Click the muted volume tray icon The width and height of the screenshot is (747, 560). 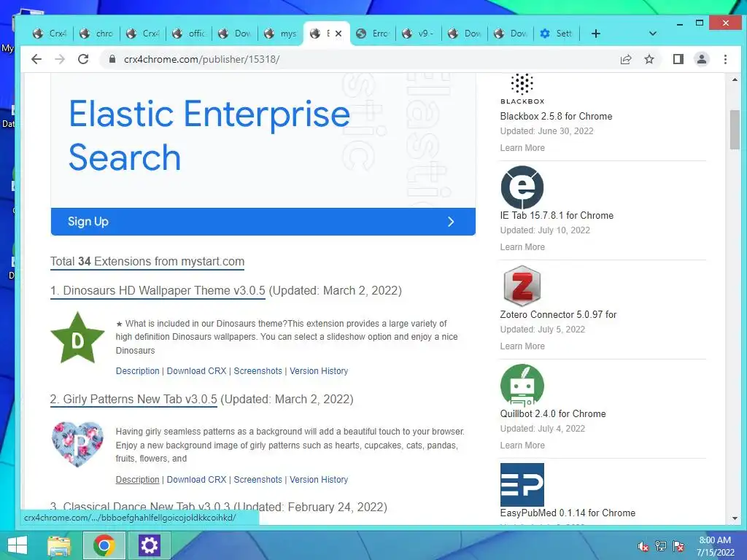click(643, 545)
